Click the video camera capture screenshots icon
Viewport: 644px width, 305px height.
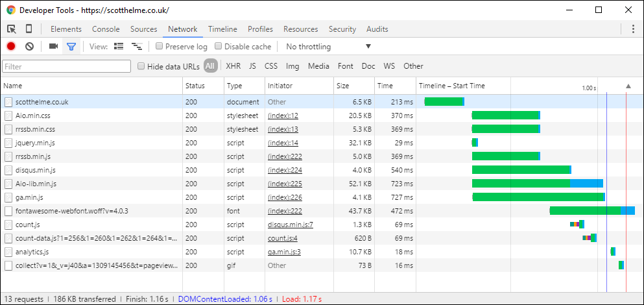[53, 47]
